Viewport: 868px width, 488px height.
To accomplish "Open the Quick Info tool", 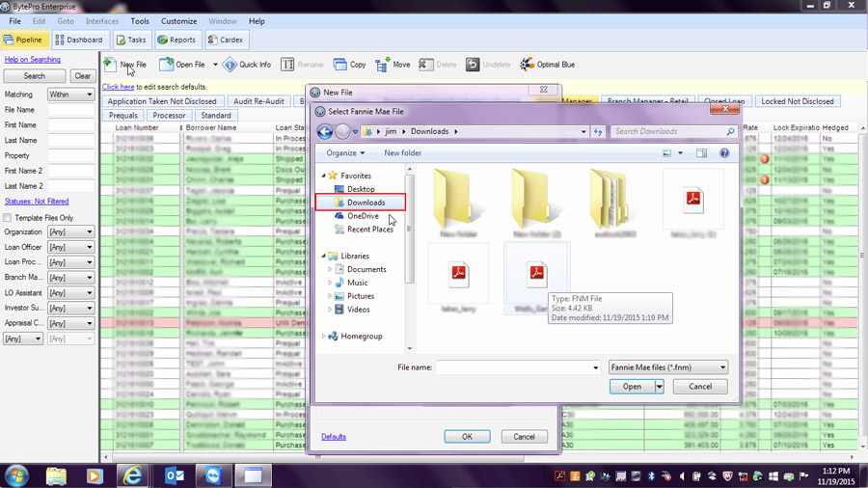I will tap(247, 65).
